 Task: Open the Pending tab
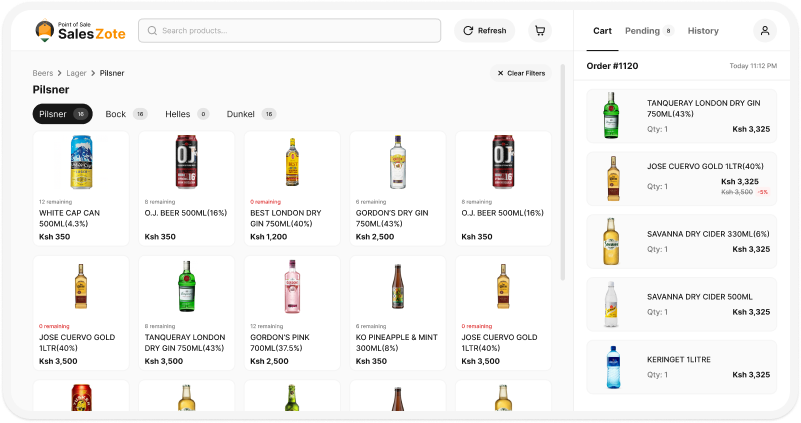649,31
